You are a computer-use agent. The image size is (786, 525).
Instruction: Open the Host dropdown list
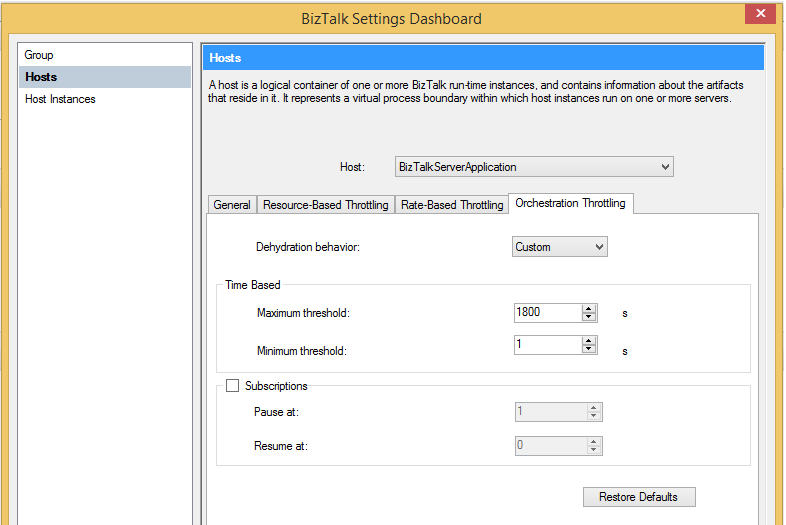tap(534, 167)
